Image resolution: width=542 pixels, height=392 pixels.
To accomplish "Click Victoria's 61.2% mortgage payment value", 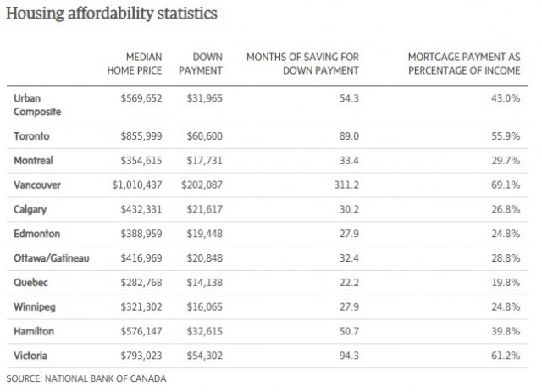I will coord(505,352).
